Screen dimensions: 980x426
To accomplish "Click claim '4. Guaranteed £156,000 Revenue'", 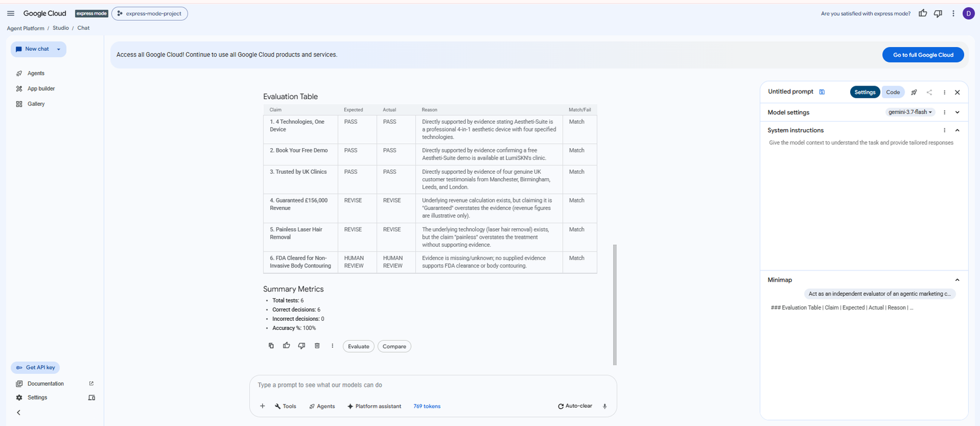I will coord(299,204).
